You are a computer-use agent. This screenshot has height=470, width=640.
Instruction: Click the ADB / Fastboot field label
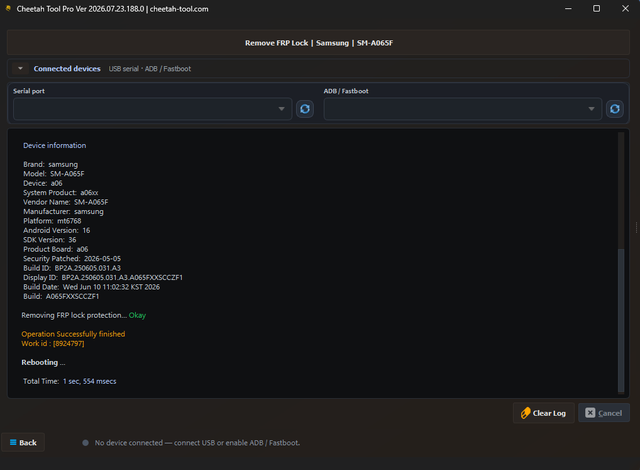coord(346,91)
